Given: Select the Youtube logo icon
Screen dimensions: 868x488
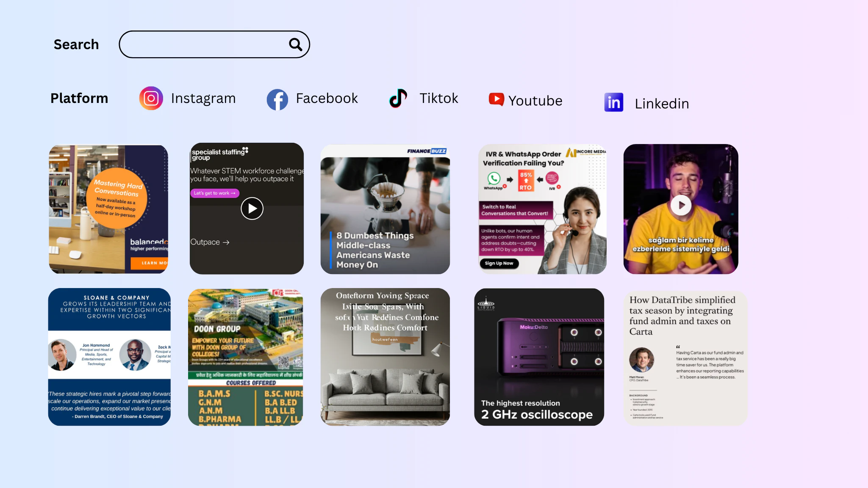Looking at the screenshot, I should click(x=496, y=100).
